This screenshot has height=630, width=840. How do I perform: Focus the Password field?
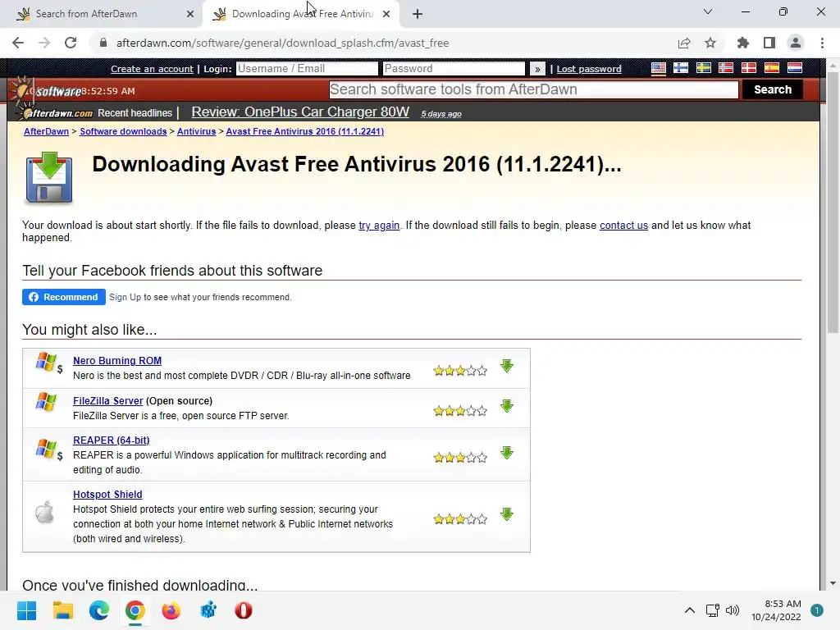454,69
